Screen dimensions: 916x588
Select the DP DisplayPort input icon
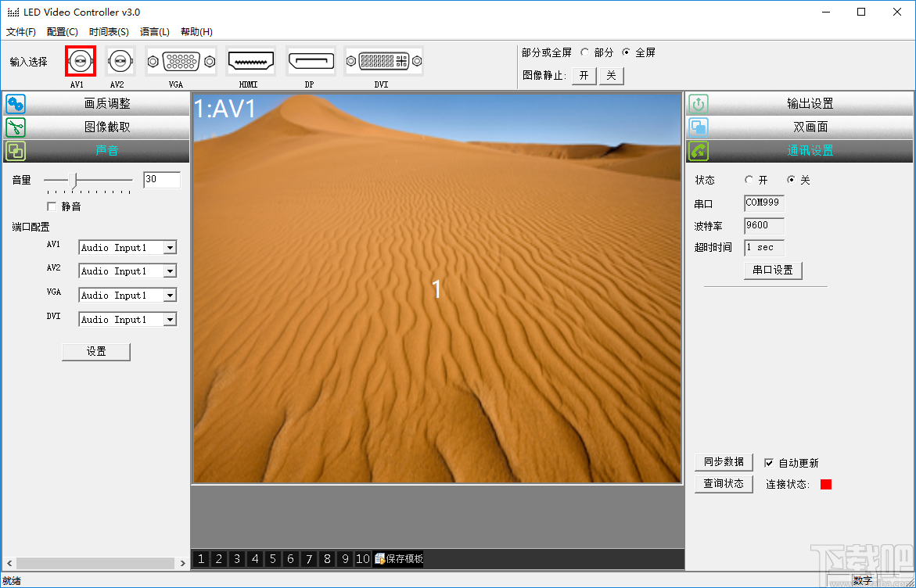(x=311, y=61)
